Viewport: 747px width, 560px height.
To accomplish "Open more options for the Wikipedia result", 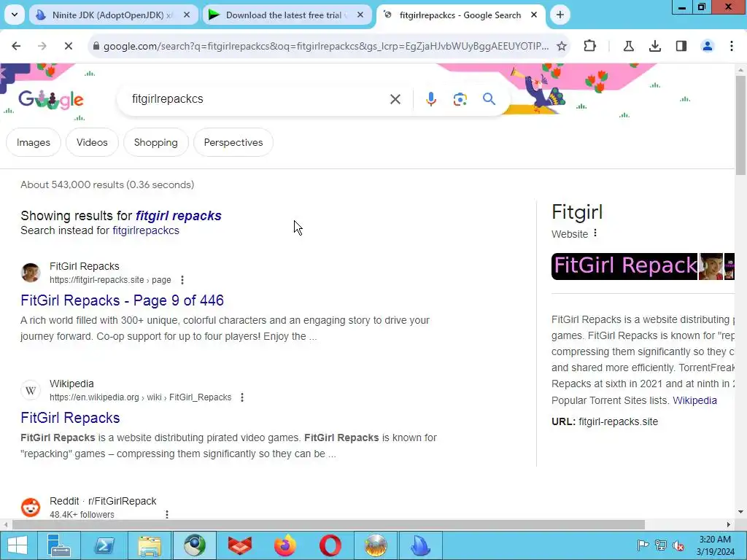I will click(242, 397).
